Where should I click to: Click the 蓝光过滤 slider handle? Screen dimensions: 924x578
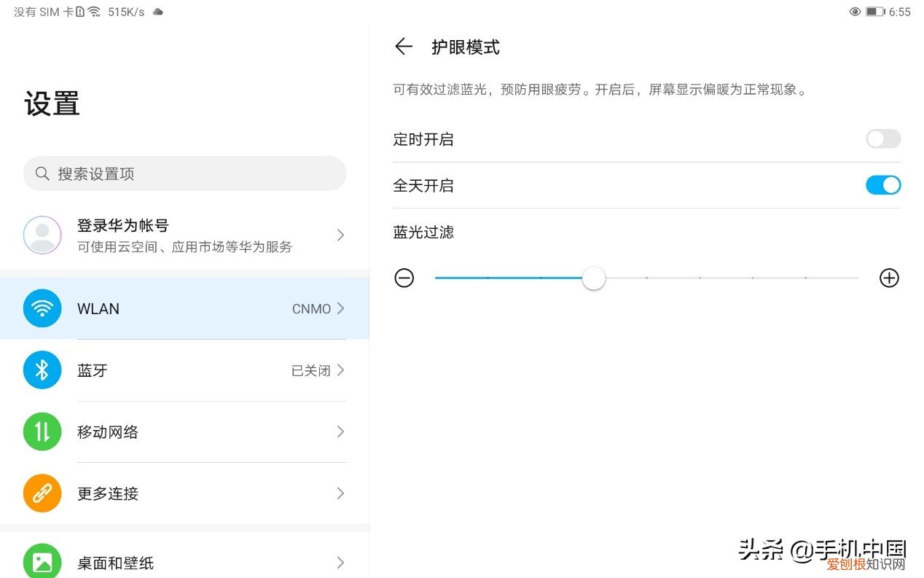click(594, 278)
